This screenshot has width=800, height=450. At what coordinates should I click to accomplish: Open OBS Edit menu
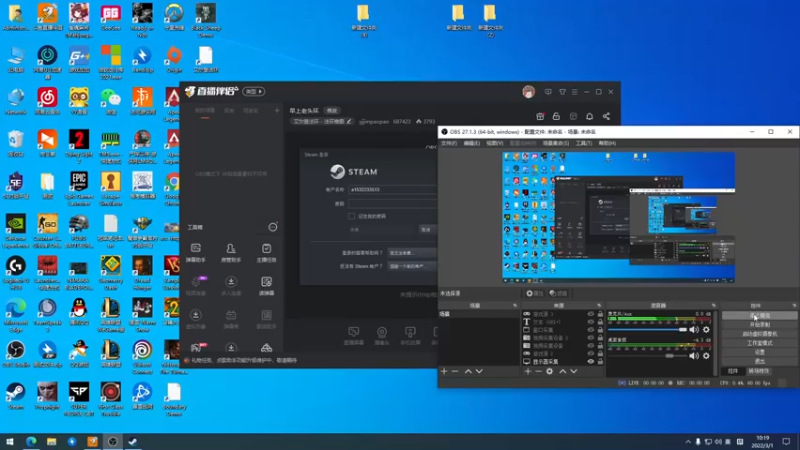471,143
